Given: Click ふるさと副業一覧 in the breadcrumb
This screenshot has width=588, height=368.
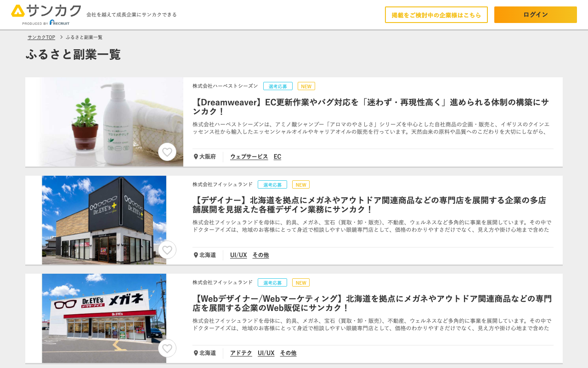Looking at the screenshot, I should click(84, 37).
